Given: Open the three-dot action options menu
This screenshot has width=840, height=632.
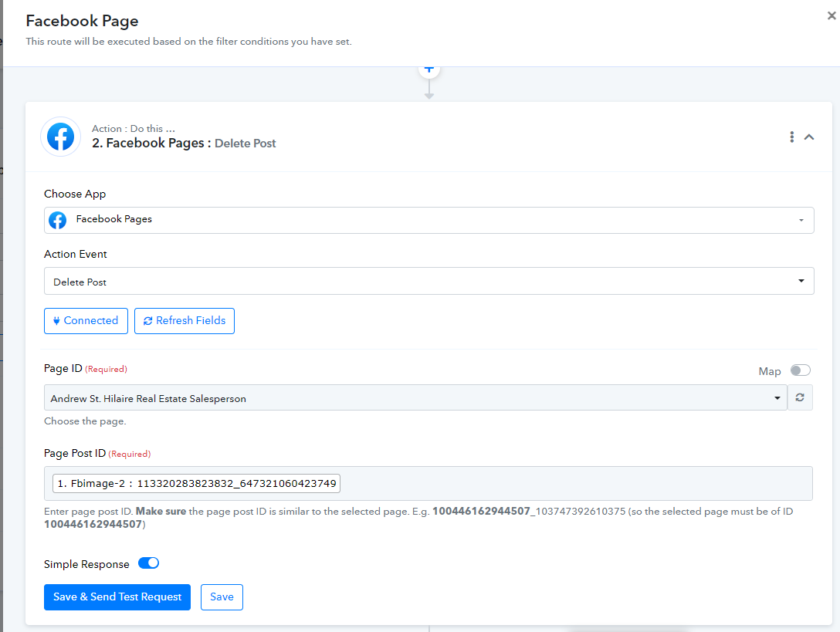Looking at the screenshot, I should (x=791, y=137).
